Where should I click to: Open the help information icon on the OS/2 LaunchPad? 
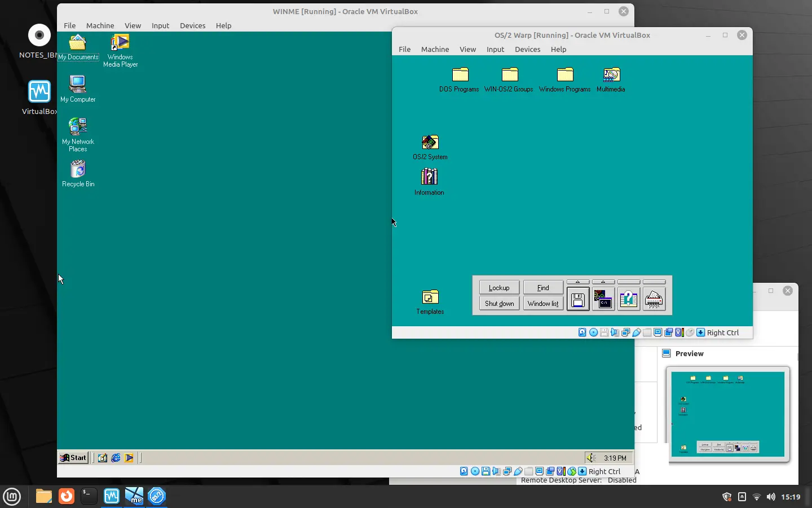click(629, 300)
